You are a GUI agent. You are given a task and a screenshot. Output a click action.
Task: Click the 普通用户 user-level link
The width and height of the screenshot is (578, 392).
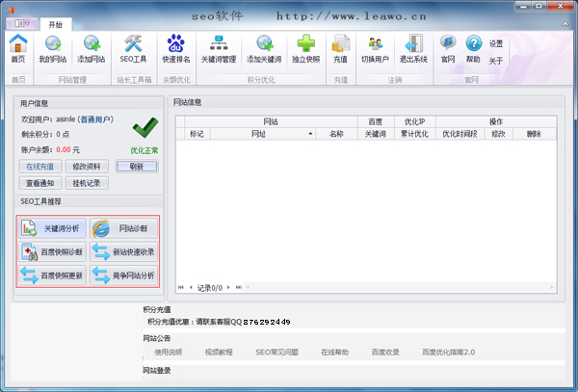pos(95,119)
